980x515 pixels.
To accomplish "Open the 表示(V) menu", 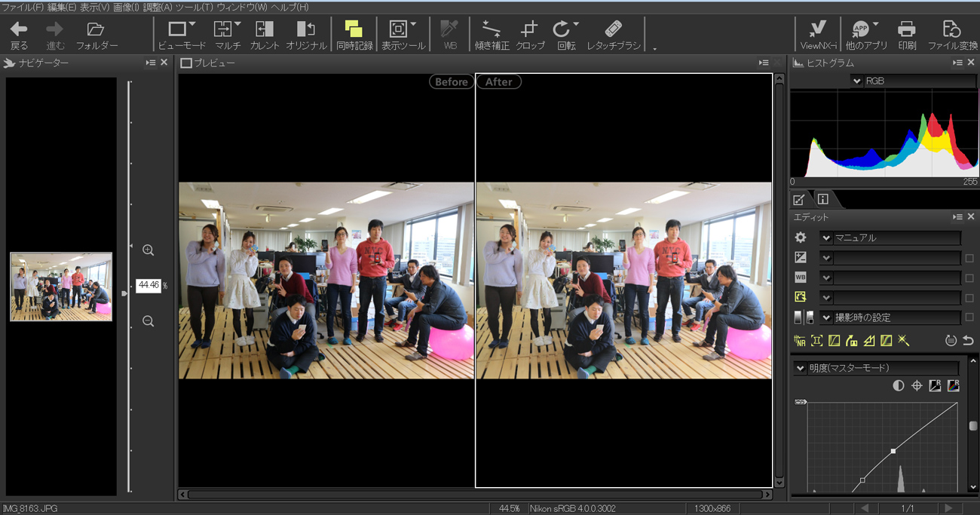I will (x=95, y=7).
